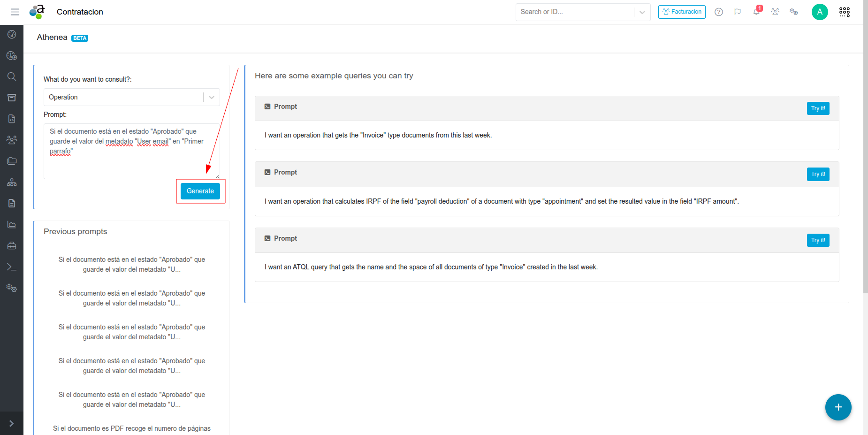This screenshot has height=435, width=868.
Task: Try the IRPF calculation example prompt
Action: point(818,174)
